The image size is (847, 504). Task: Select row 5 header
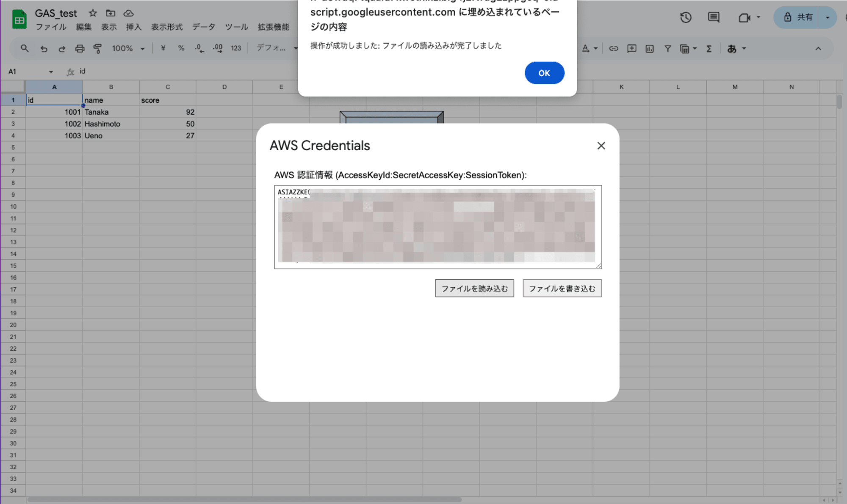tap(13, 147)
